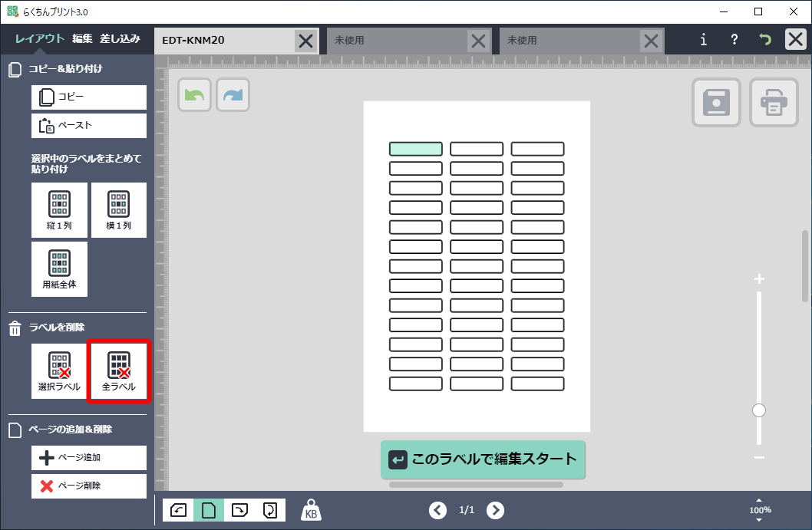Screen dimensions: 812x530
Task: Paste to one vertical column (縦1列)
Action: click(x=59, y=210)
